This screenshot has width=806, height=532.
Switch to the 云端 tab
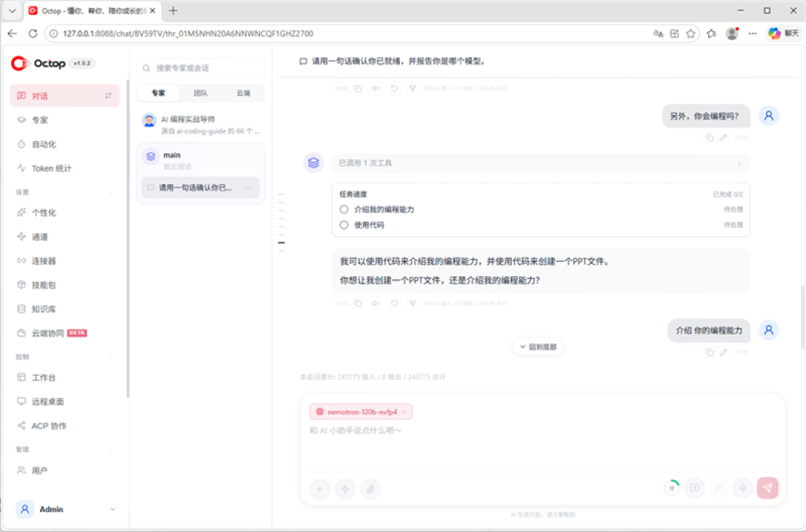point(243,93)
